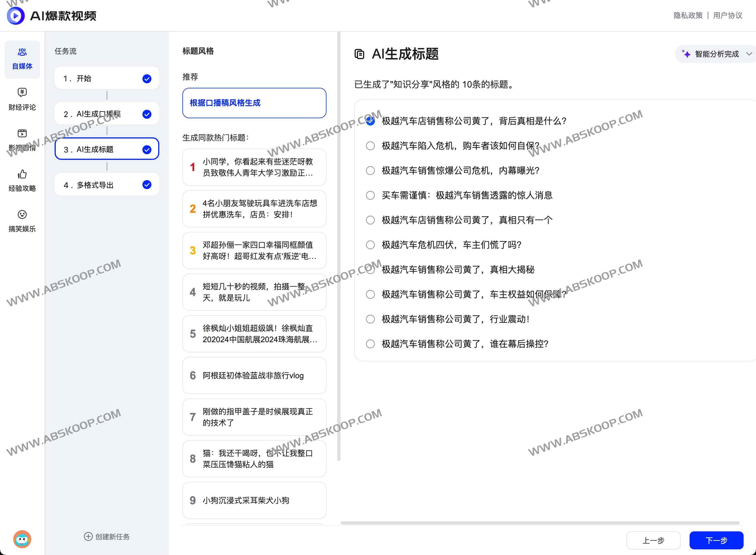Screen dimensions: 756x555
Task: Click the clipboard icon beside AI生成标题 heading
Action: (x=359, y=54)
